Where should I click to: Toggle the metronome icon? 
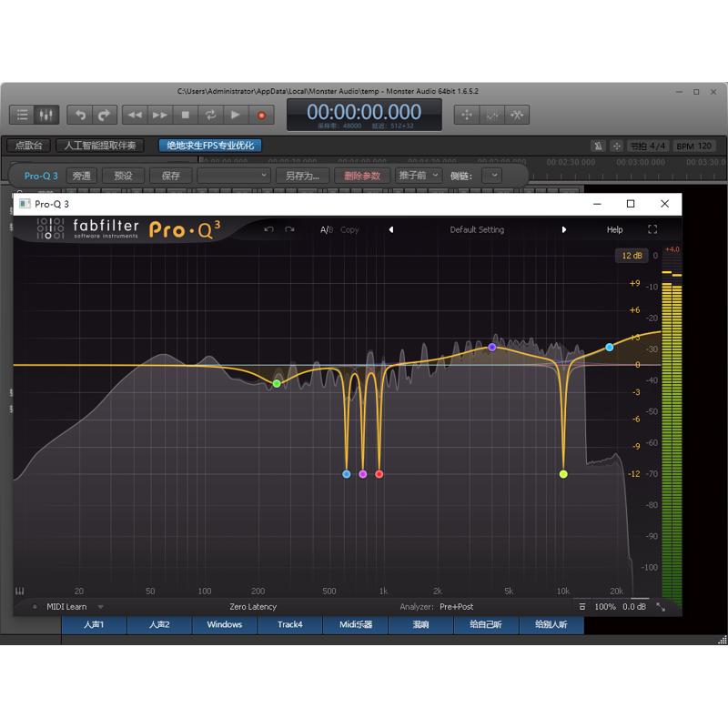point(598,147)
